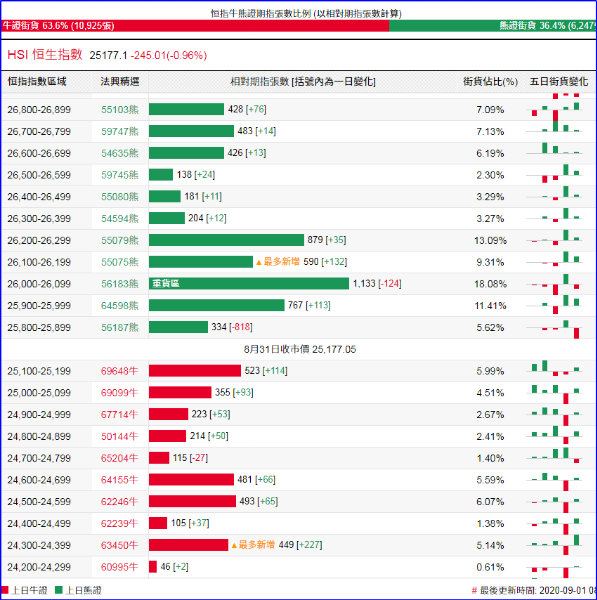This screenshot has height=600, width=597.
Task: Select the 54635熊 warrant code
Action: [x=120, y=153]
